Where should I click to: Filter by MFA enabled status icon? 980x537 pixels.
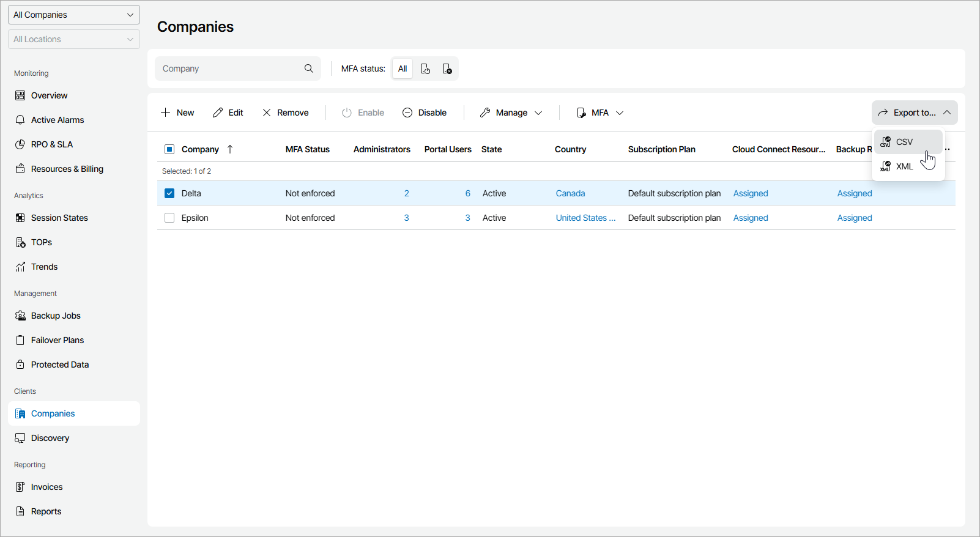(x=425, y=69)
